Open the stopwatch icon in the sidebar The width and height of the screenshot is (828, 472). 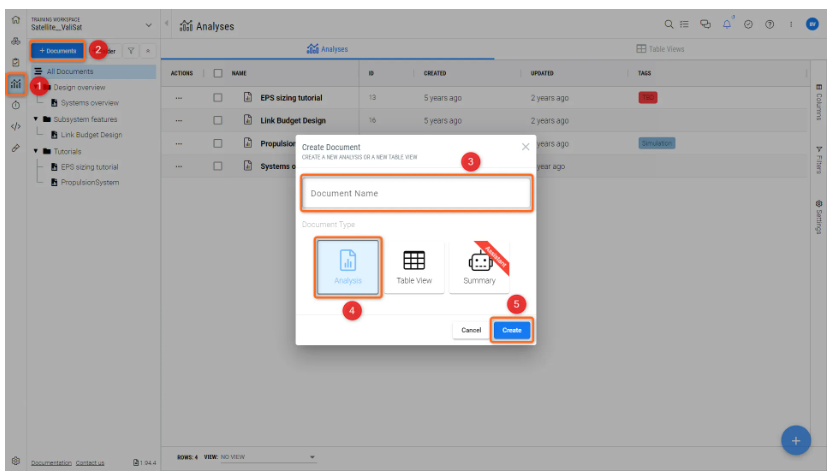pyautogui.click(x=16, y=105)
